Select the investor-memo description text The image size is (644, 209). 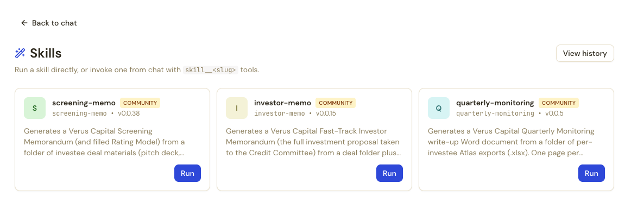click(x=313, y=142)
